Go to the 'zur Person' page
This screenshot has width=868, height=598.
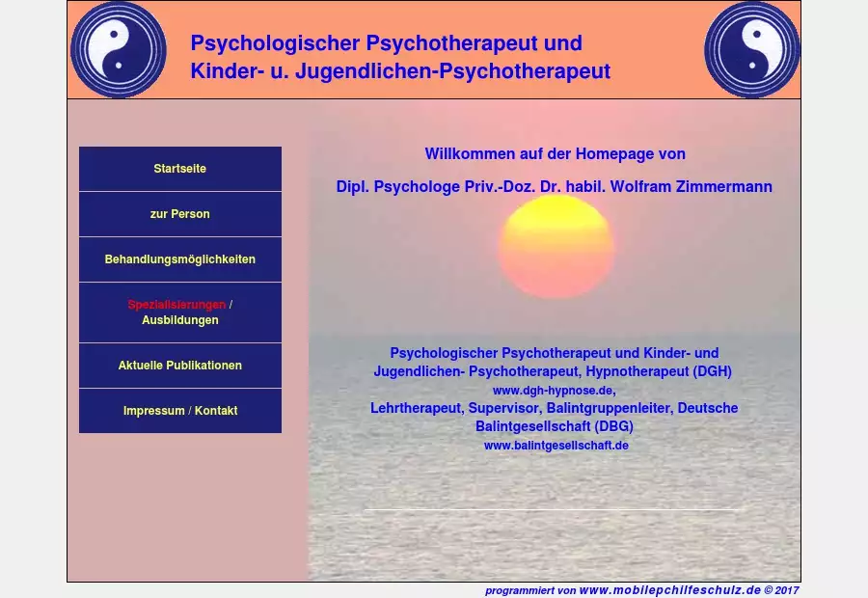tap(180, 214)
